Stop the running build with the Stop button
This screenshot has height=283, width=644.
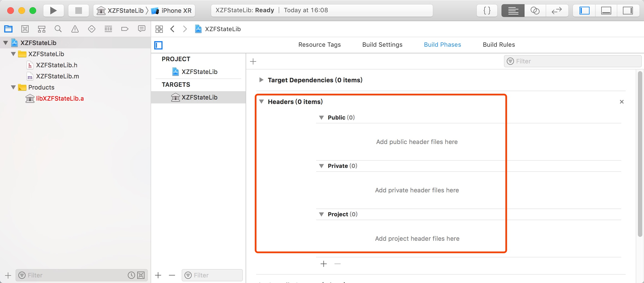(x=79, y=11)
